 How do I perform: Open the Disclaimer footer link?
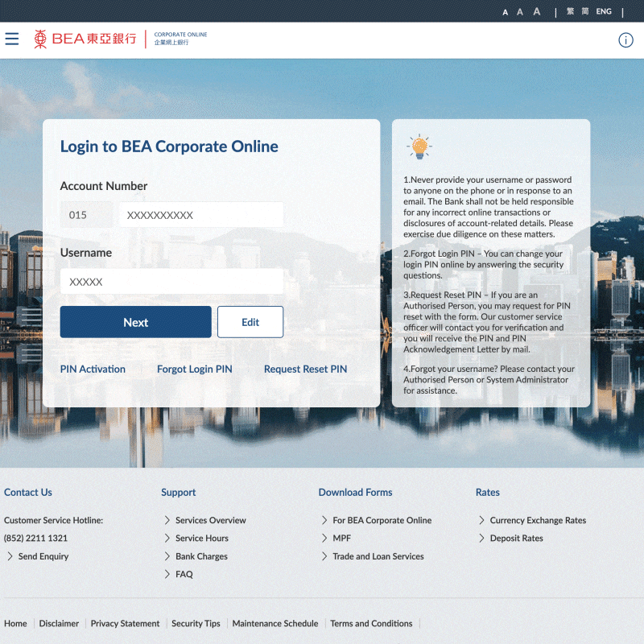(x=59, y=623)
